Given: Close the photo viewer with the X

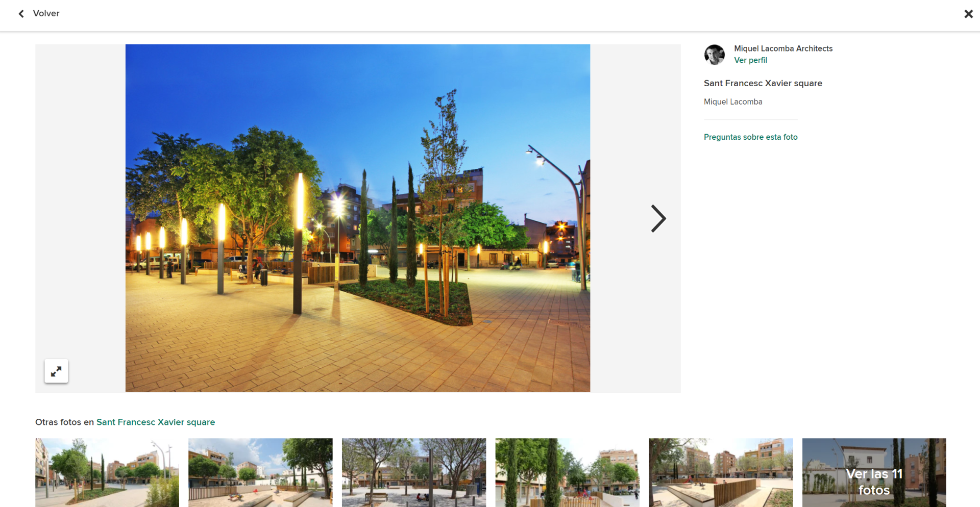Looking at the screenshot, I should pyautogui.click(x=968, y=14).
